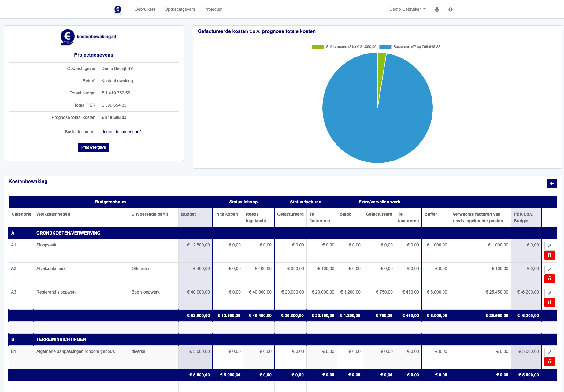Click the kostenbewaking.nl logo in project card
This screenshot has height=392, width=564.
[88, 37]
